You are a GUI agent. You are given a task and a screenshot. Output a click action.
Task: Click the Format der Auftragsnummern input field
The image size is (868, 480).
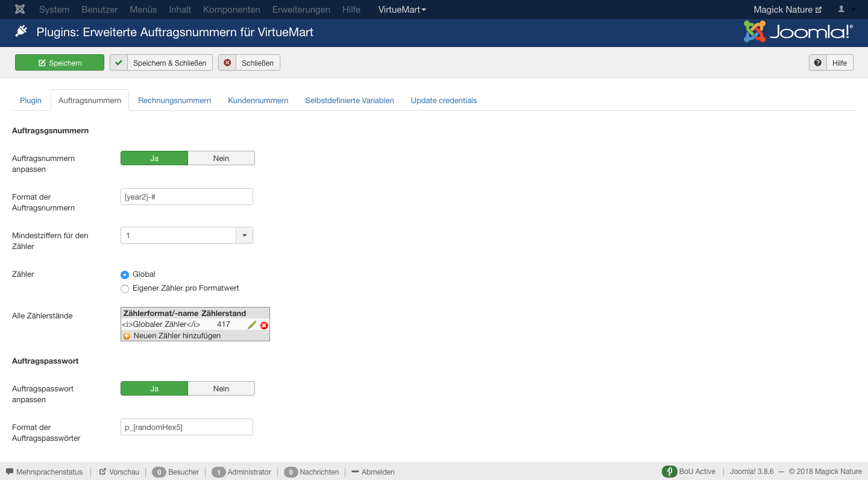click(x=187, y=197)
